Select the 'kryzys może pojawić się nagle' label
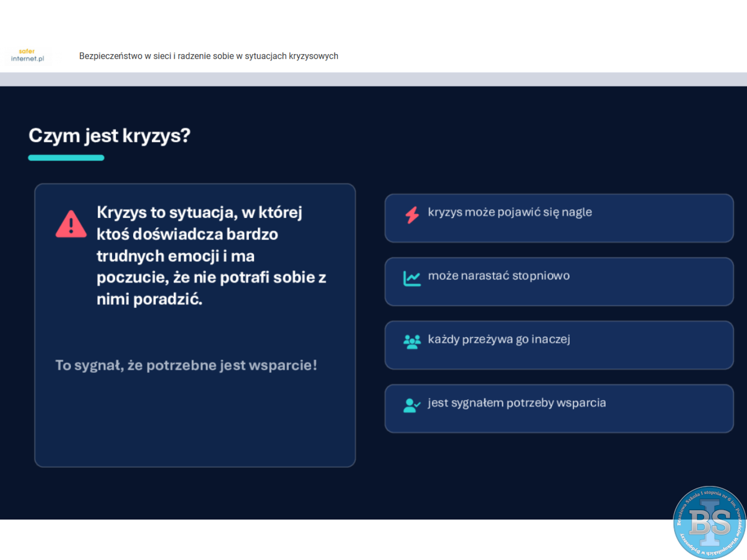 tap(510, 212)
